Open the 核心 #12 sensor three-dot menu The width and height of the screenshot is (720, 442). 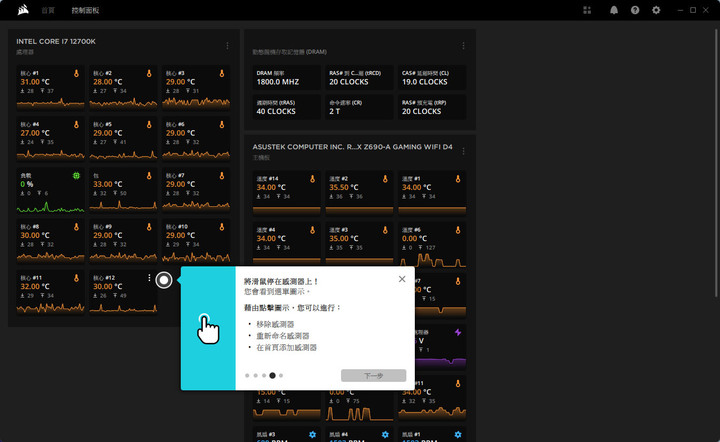[149, 278]
